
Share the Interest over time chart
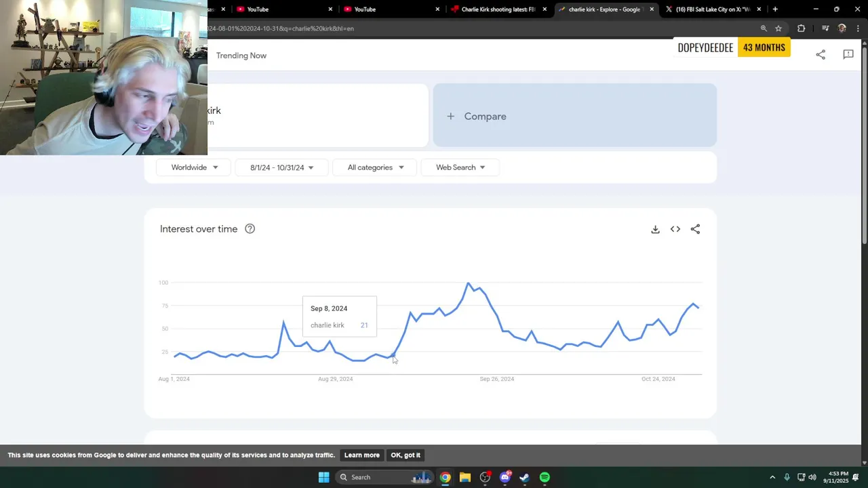click(x=695, y=229)
